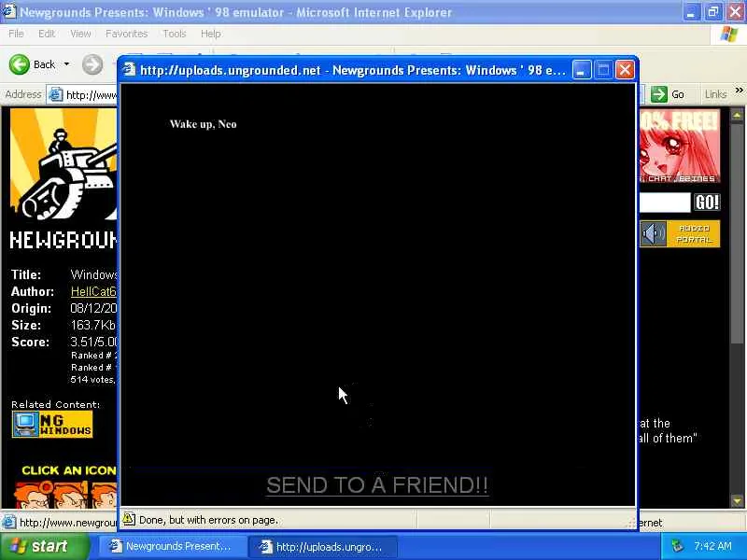The image size is (747, 560).
Task: Click the green Back arrow icon
Action: [20, 64]
